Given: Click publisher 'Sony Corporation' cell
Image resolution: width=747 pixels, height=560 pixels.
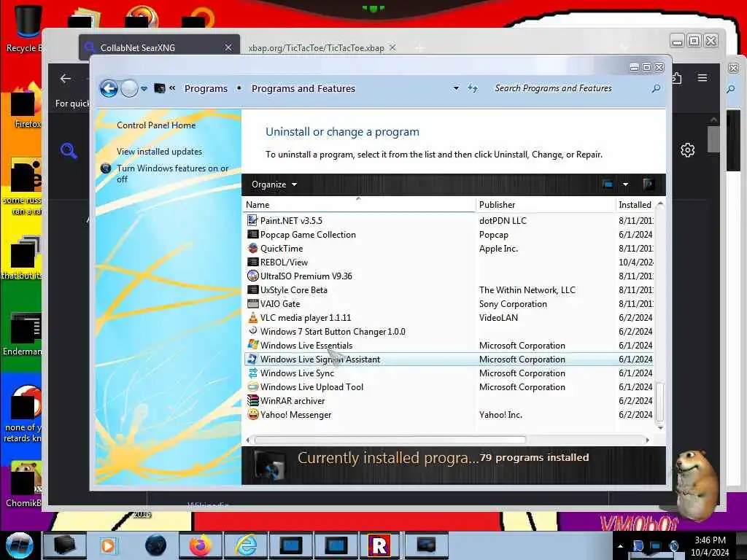Looking at the screenshot, I should point(513,304).
